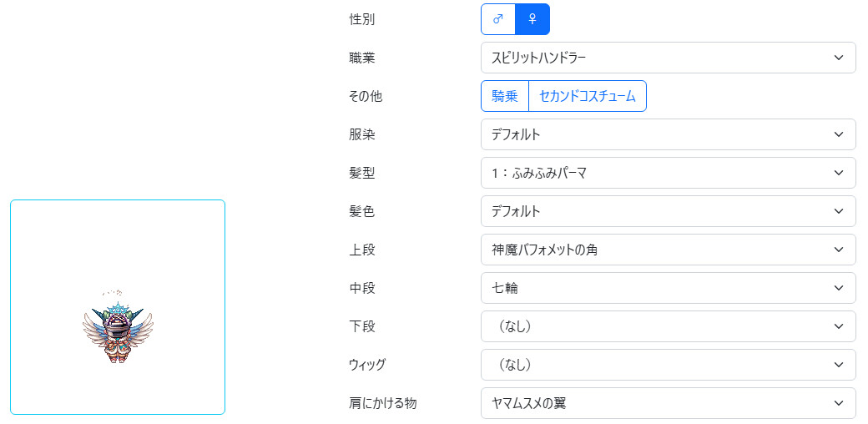Open the 下段 dropdown set to (なし)
Screen dimensions: 868x424
coord(669,326)
